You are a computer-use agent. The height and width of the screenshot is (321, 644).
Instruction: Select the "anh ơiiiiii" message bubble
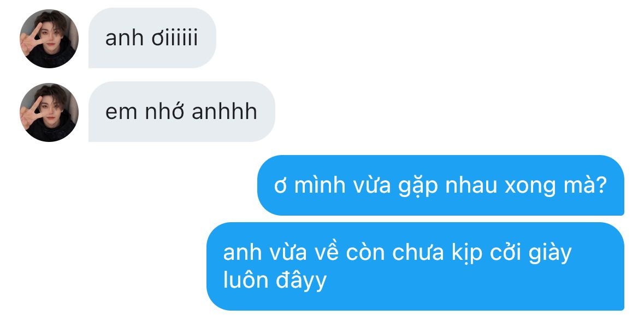click(x=152, y=38)
